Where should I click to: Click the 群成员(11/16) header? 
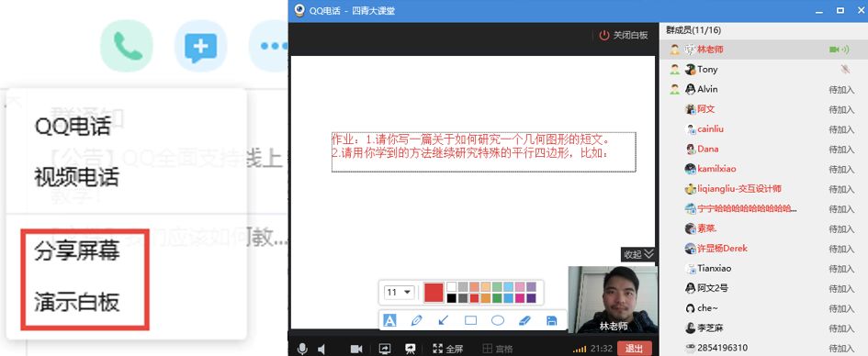693,30
